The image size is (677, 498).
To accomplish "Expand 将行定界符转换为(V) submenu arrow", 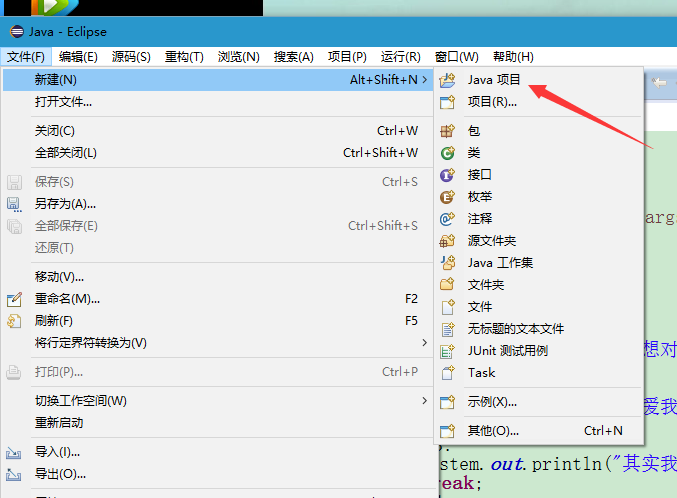I will pos(425,343).
